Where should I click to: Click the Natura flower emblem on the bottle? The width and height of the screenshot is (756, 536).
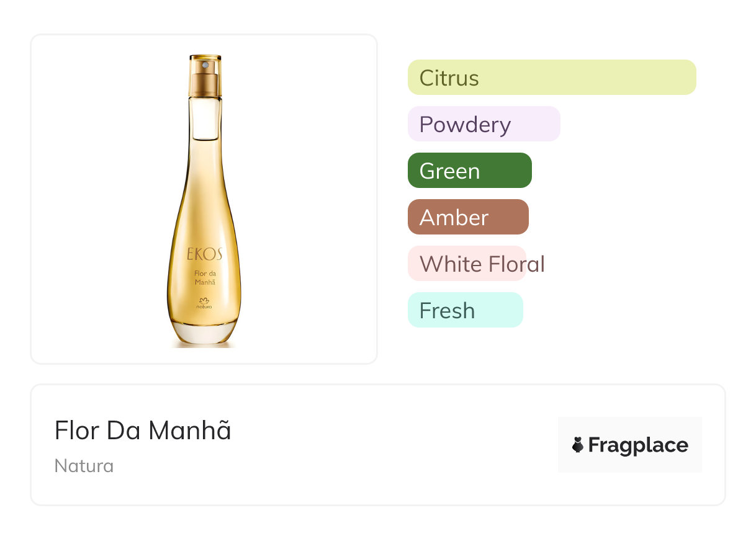[204, 301]
